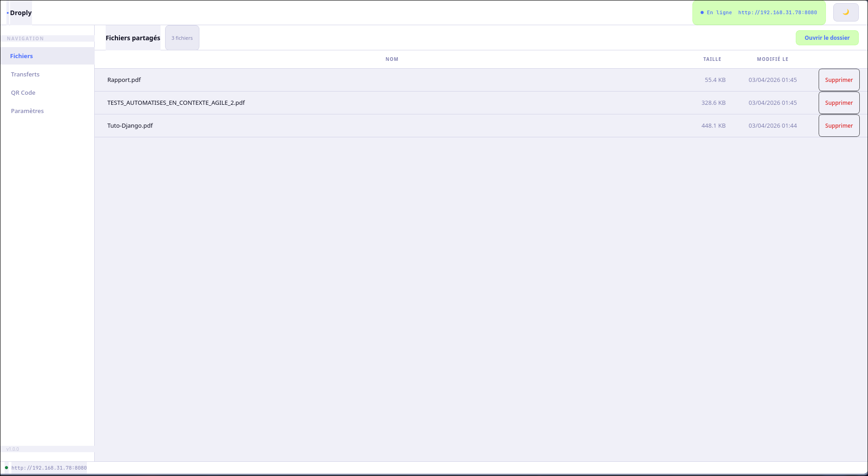The width and height of the screenshot is (868, 476).
Task: Click the green status dot in the bottom bar
Action: click(x=6, y=468)
